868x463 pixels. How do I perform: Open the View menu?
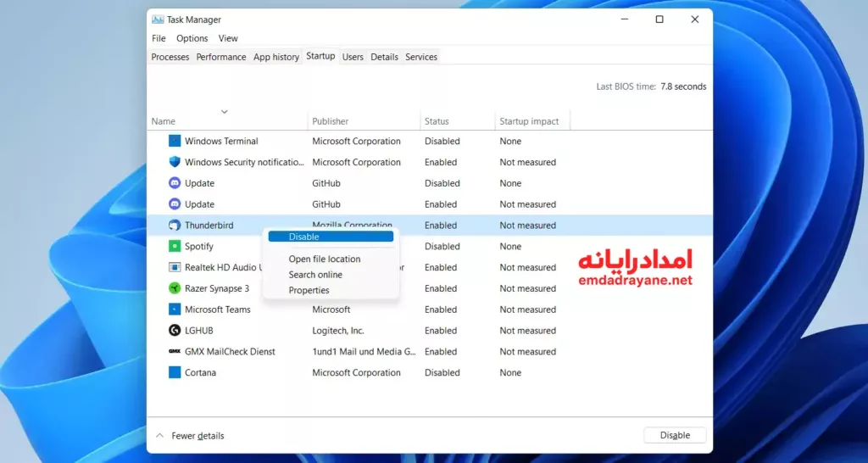click(x=228, y=38)
